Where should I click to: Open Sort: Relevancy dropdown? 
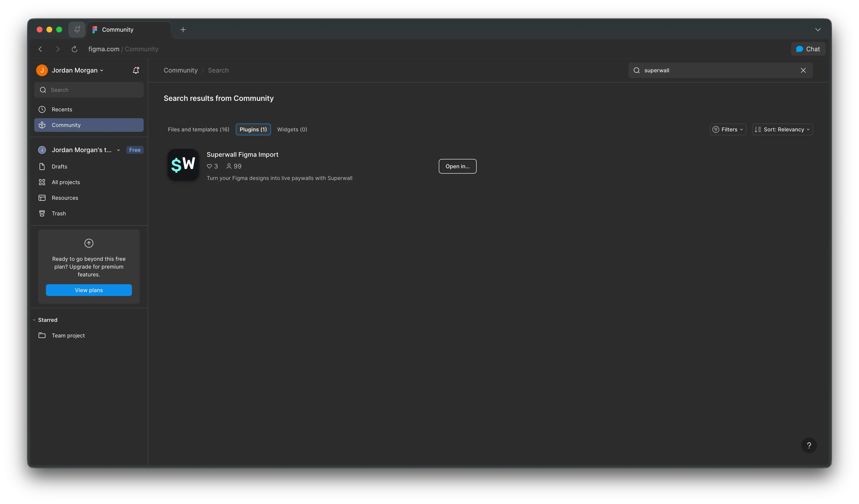click(782, 129)
